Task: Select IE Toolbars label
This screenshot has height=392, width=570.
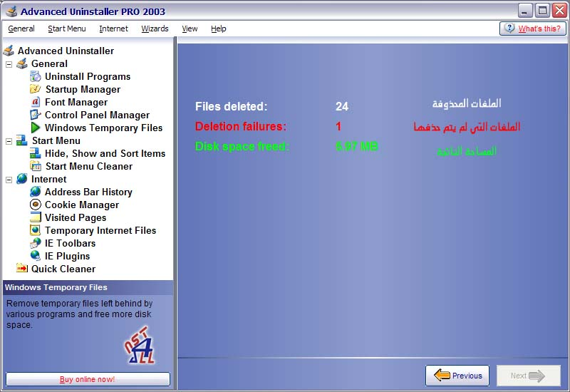Action: [70, 243]
